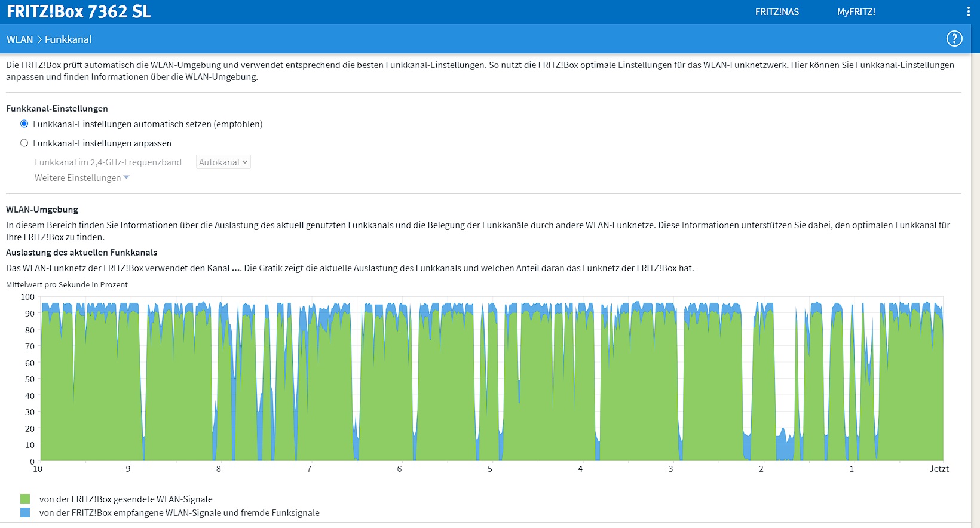The width and height of the screenshot is (980, 528).
Task: Click 'Auslastung des aktuellen Funkkanals' heading
Action: (82, 253)
